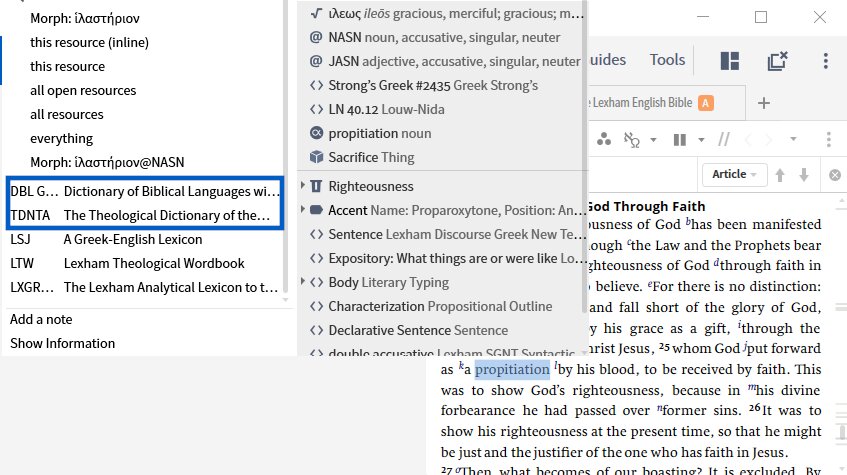This screenshot has width=847, height=475.
Task: Open the Tools menu
Action: point(667,59)
